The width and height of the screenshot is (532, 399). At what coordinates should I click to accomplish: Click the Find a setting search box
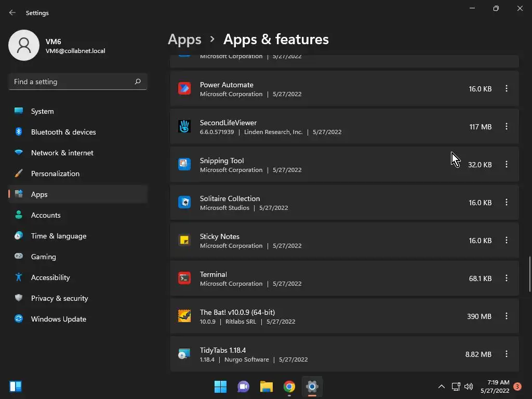click(x=73, y=82)
